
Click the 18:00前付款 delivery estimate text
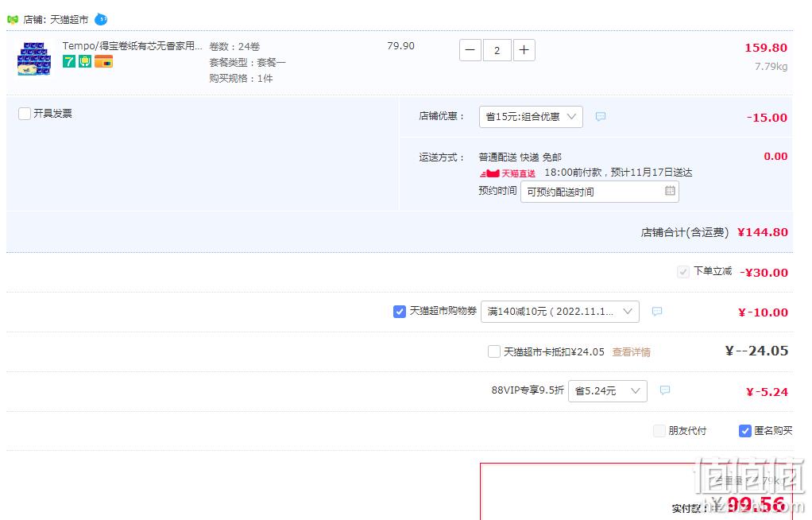618,173
